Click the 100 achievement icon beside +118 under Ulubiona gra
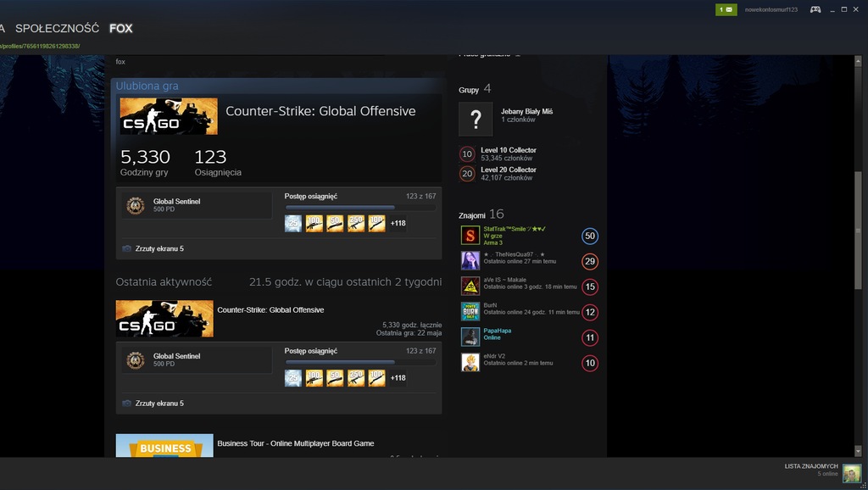This screenshot has height=490, width=868. click(x=377, y=223)
